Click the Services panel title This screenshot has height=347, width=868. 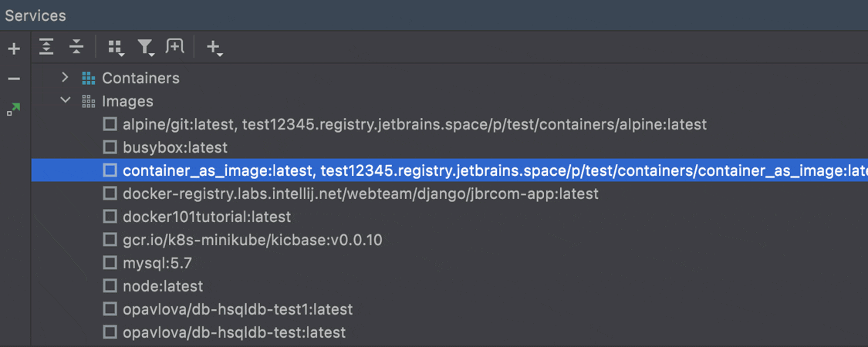[x=35, y=16]
